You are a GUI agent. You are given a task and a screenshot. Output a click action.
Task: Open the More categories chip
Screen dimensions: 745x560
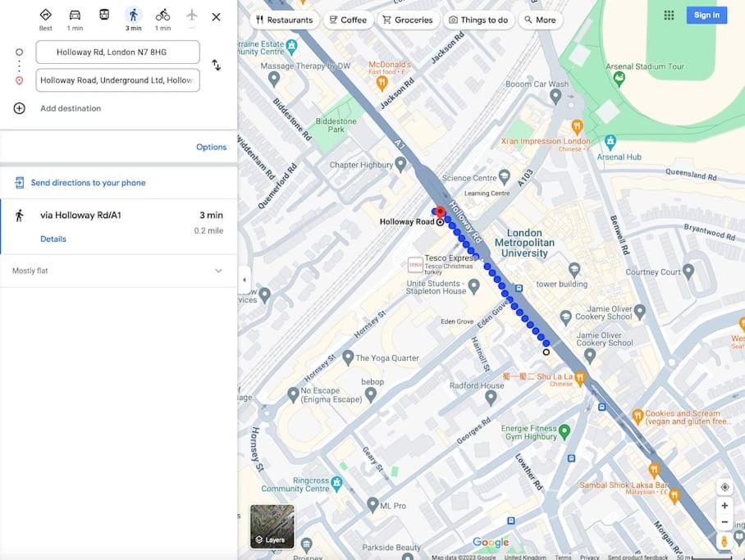540,20
